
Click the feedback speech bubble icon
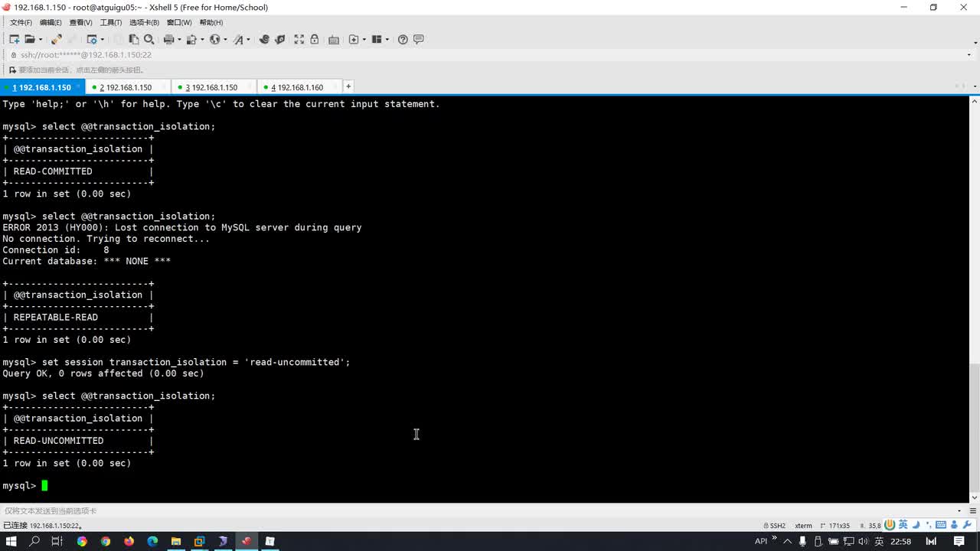(419, 39)
